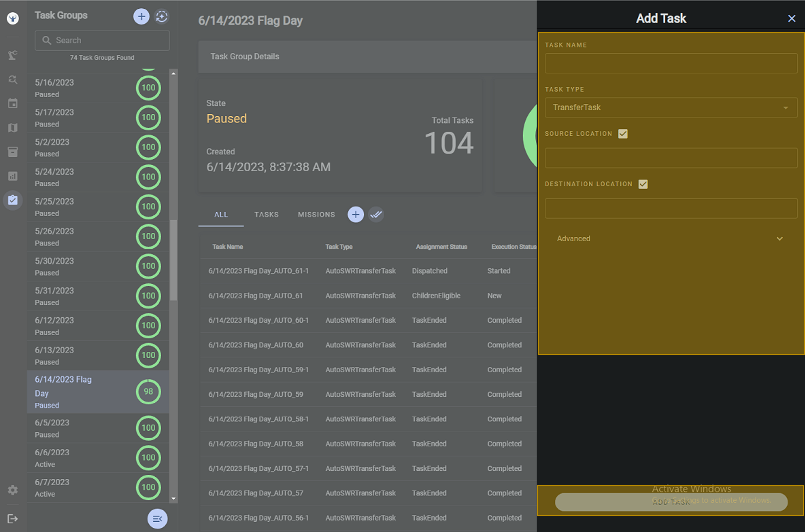Click the add task group plus icon

tap(141, 16)
